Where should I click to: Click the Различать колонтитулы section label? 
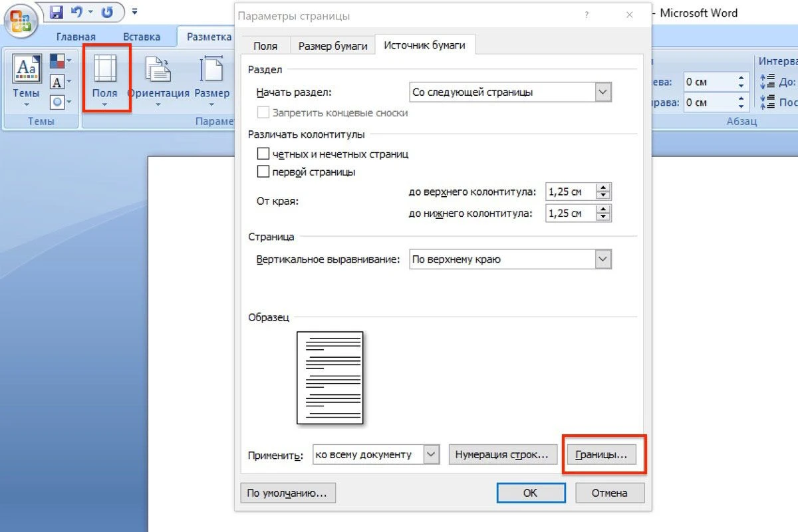(307, 134)
